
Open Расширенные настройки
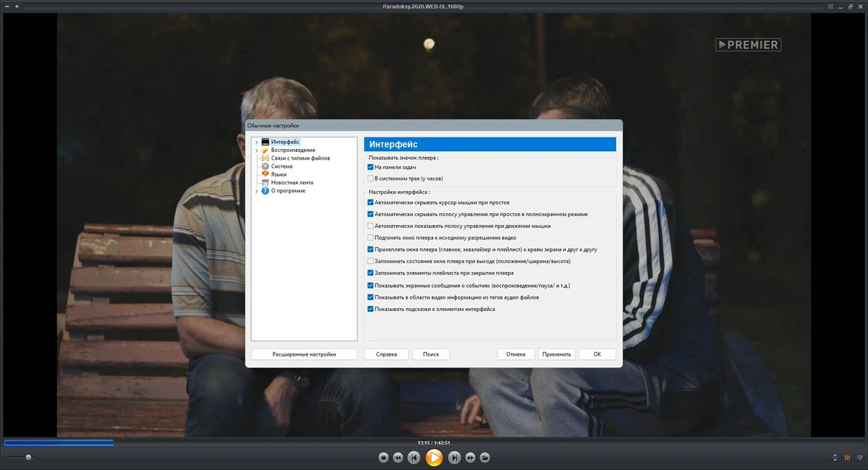304,354
